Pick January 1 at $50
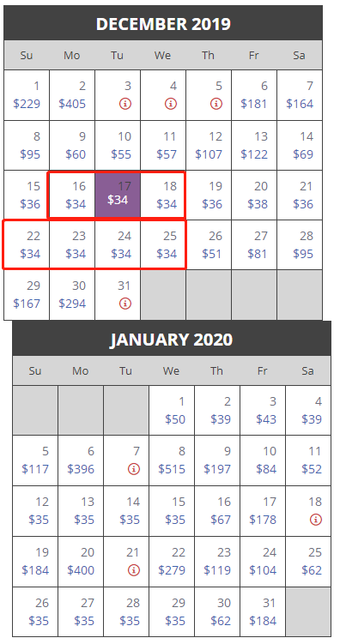Screen dimensions: 340x644 point(172,410)
